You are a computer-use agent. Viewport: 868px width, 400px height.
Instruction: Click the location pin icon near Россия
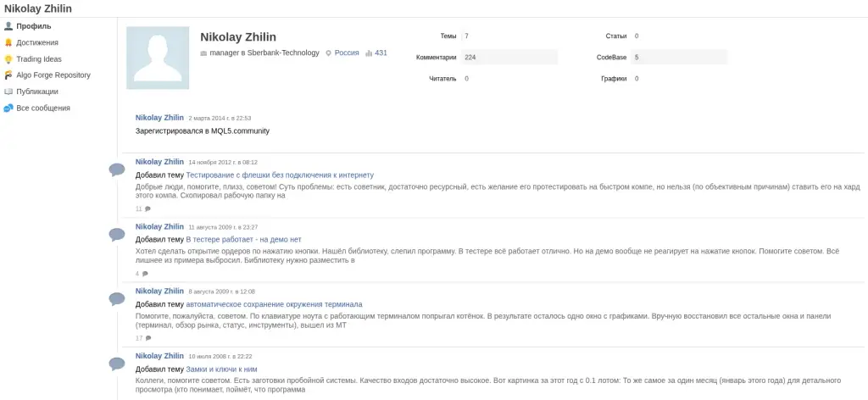[x=328, y=53]
